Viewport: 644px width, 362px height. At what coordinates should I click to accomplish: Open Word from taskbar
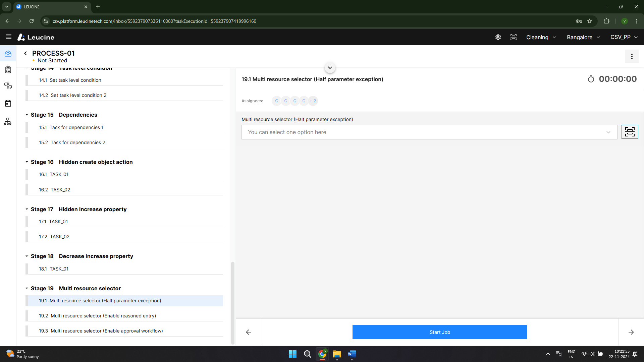(x=352, y=354)
